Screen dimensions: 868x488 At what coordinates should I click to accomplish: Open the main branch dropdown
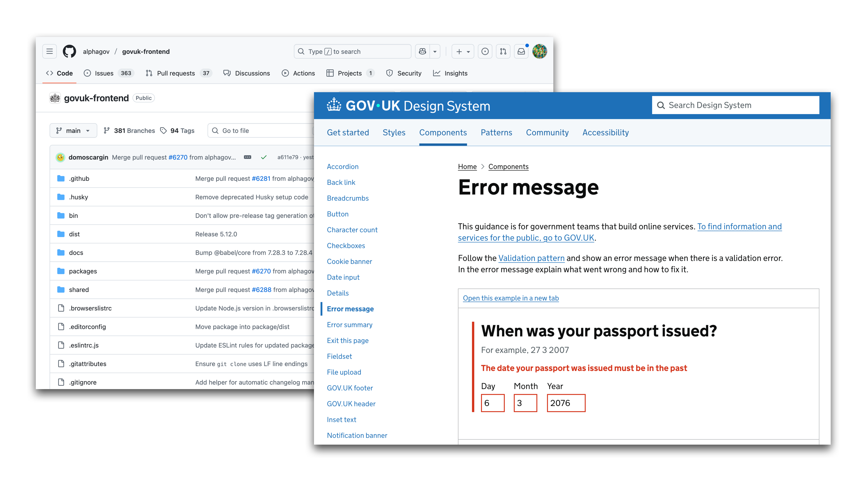click(73, 131)
